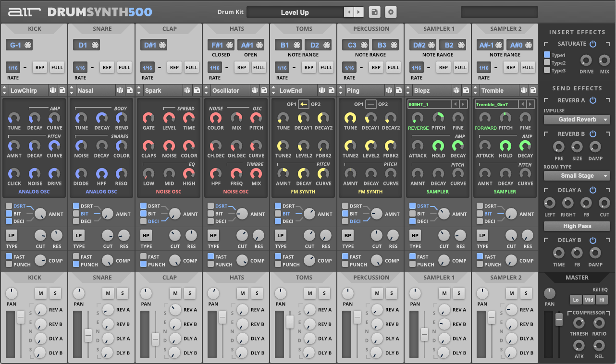Save the Clap Spark preset
This screenshot has width=616, height=364.
197,90
